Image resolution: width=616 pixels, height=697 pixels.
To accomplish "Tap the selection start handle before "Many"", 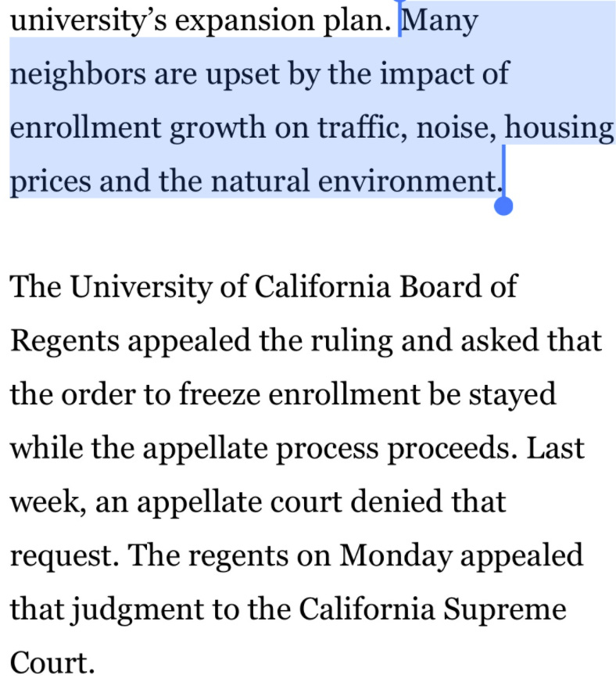I will 400,19.
